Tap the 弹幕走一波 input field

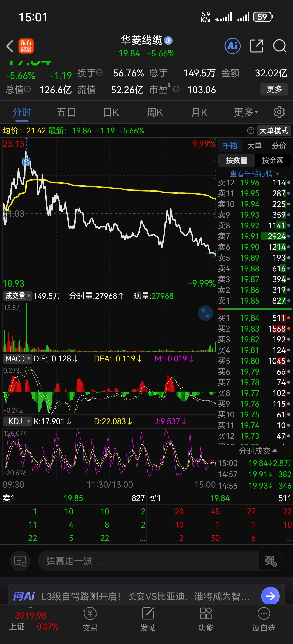coord(149,561)
